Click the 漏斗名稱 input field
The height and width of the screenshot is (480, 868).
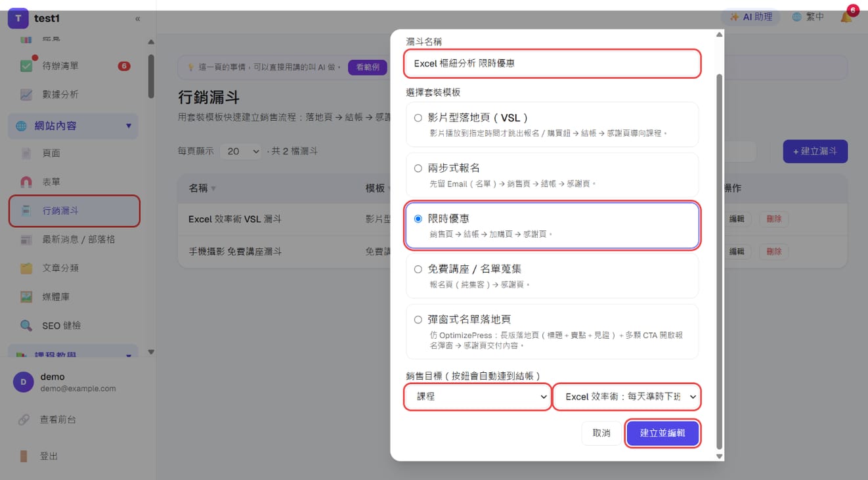click(553, 63)
